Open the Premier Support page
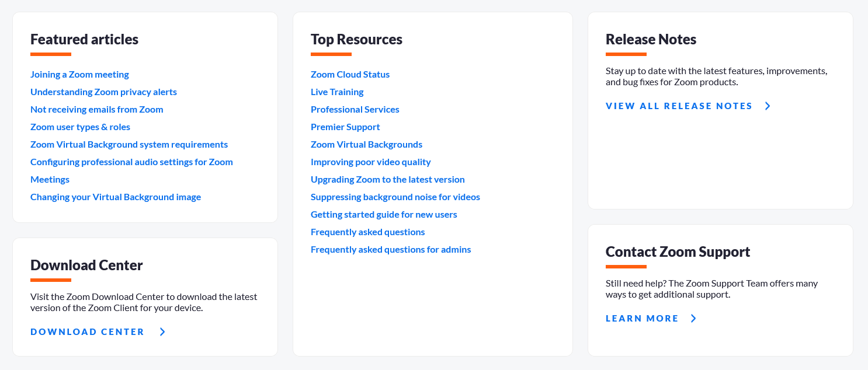The image size is (868, 370). [345, 127]
